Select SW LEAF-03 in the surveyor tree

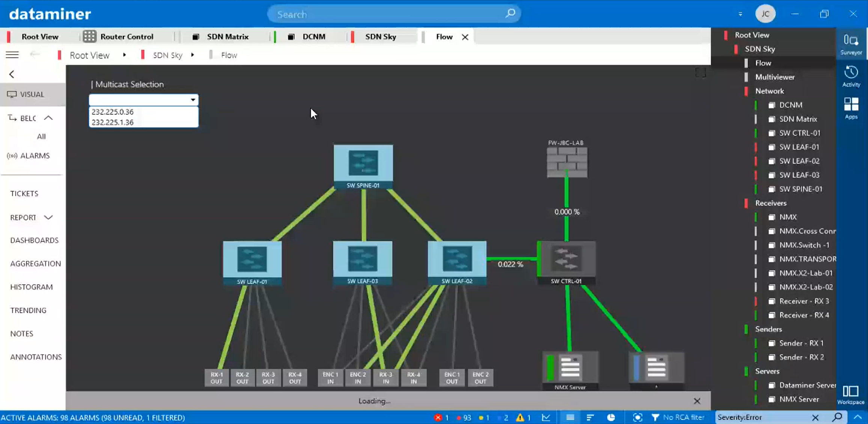[799, 175]
